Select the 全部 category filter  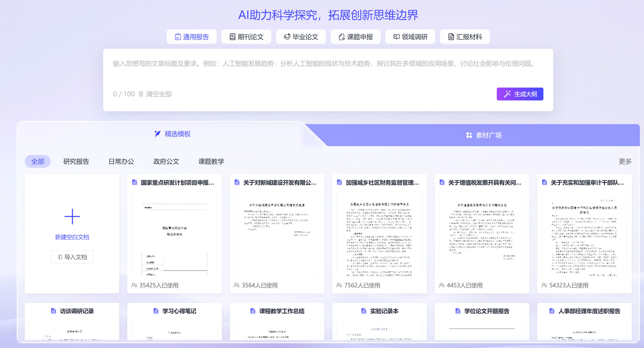[x=37, y=161]
